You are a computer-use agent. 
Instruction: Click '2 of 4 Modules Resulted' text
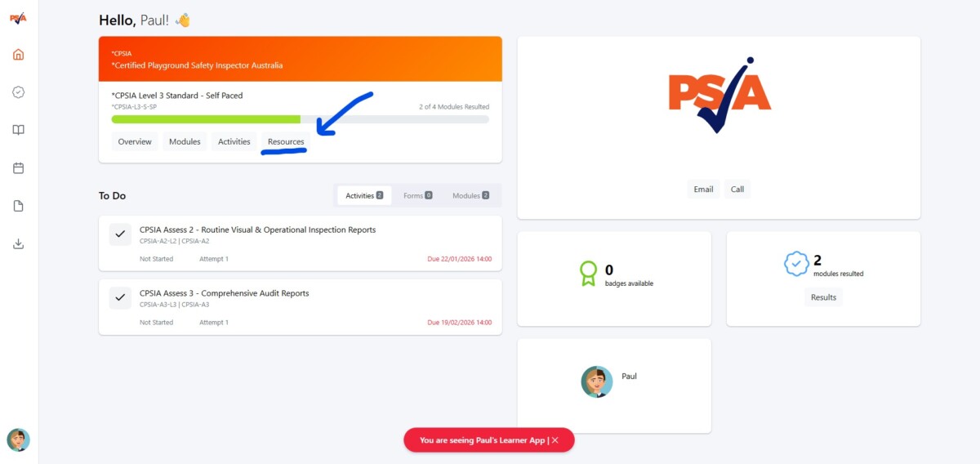(454, 107)
